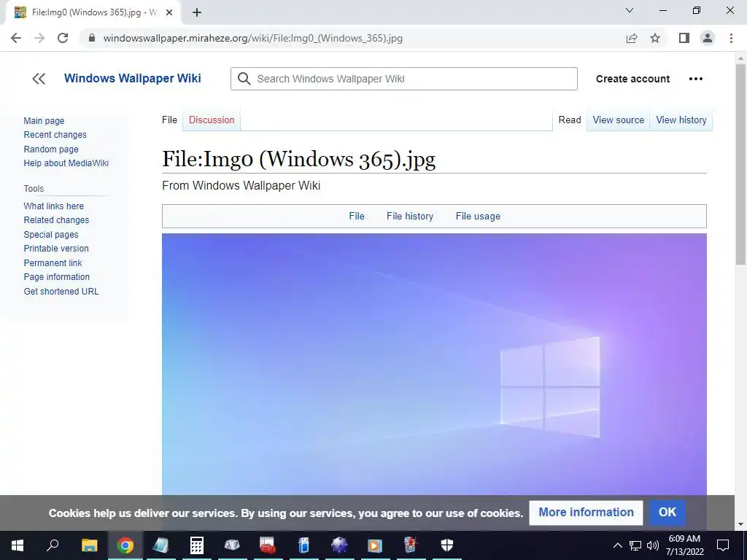Image resolution: width=747 pixels, height=560 pixels.
Task: Click the page vertical scrollbar thumb
Action: (x=740, y=164)
